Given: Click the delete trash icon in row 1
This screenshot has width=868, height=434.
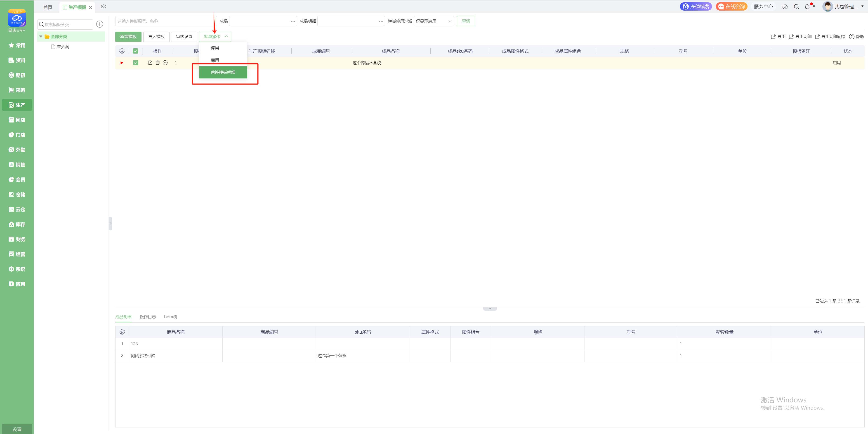Looking at the screenshot, I should point(157,63).
